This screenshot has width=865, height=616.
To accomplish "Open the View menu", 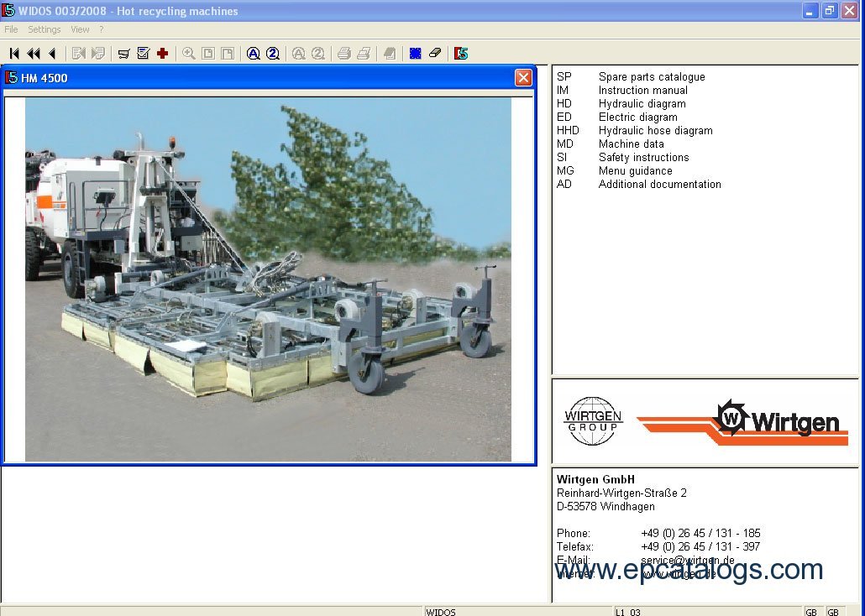I will (x=80, y=29).
